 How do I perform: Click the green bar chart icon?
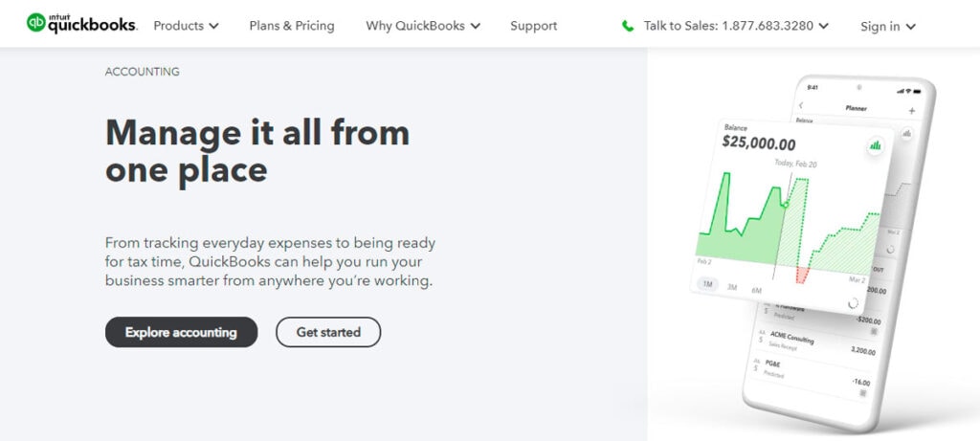[x=875, y=145]
